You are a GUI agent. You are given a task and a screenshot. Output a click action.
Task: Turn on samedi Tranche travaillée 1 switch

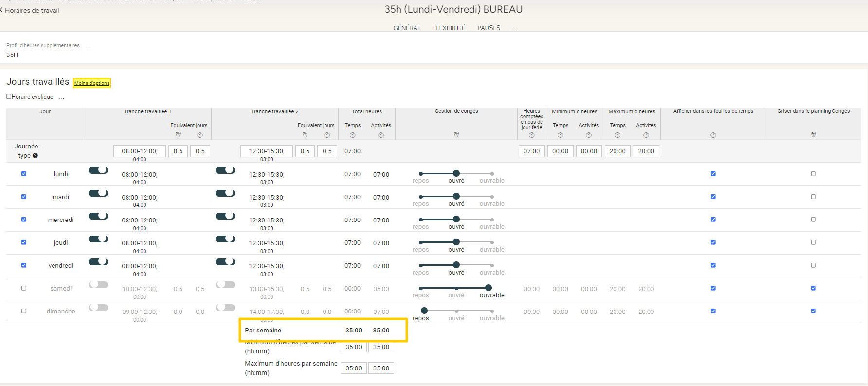point(98,285)
